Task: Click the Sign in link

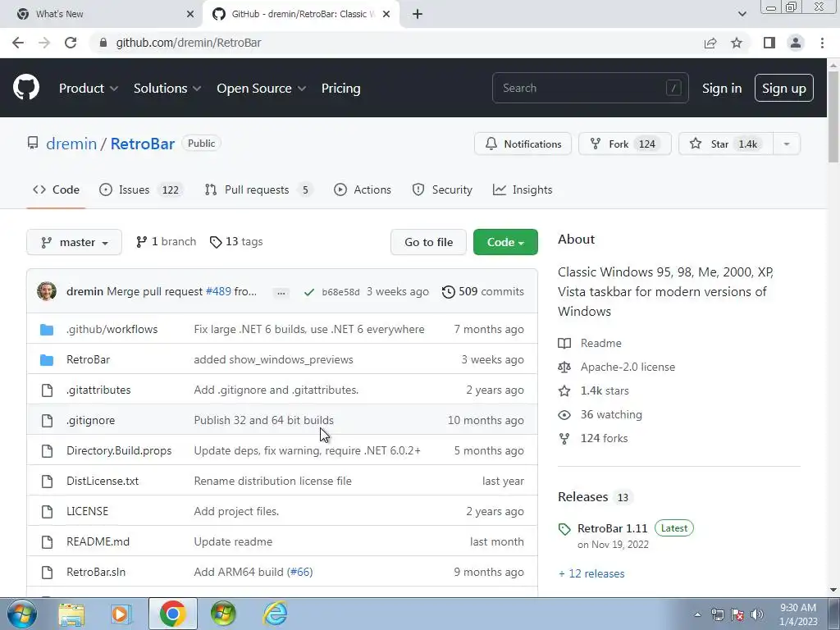Action: coord(722,89)
